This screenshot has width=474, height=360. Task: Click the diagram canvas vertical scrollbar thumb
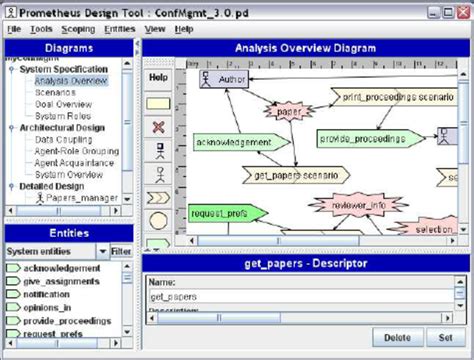[x=464, y=122]
